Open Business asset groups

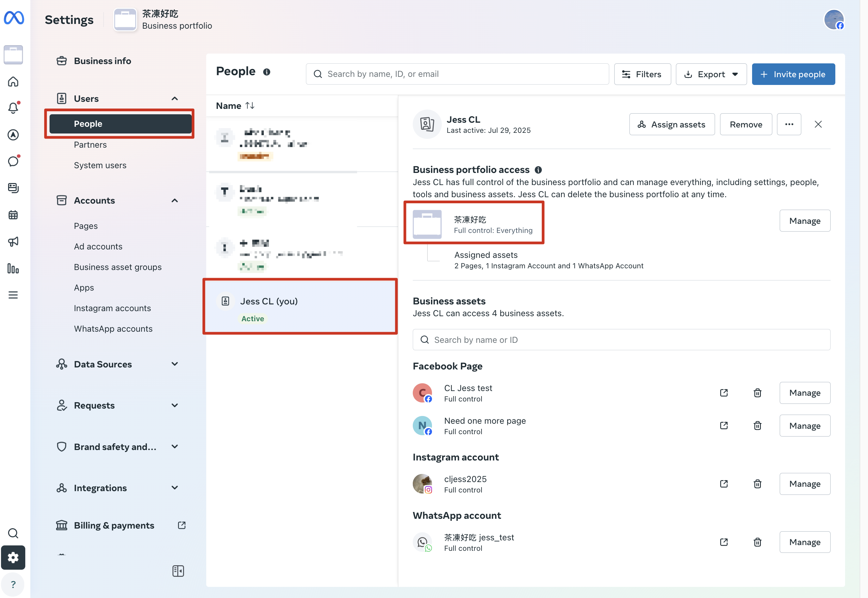pyautogui.click(x=118, y=267)
